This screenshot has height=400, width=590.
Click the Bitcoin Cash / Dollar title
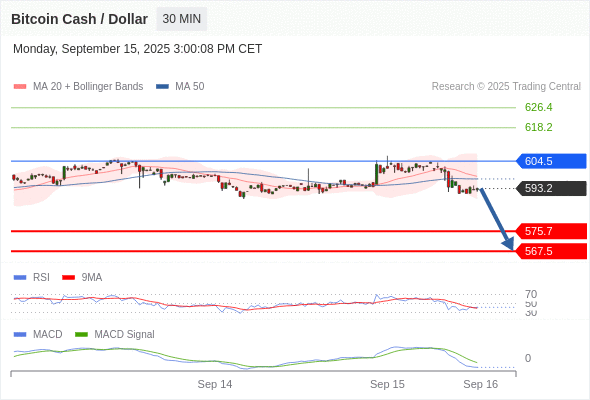(79, 19)
